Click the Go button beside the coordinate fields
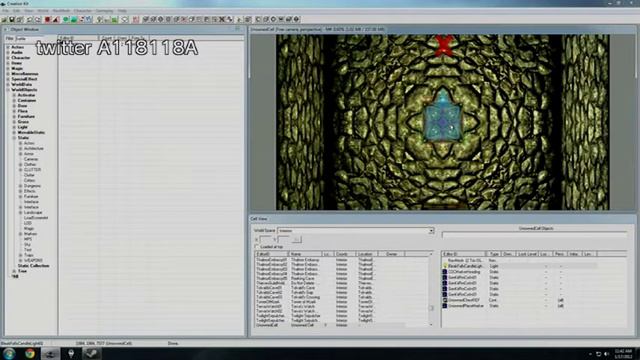This screenshot has width=640, height=360. click(297, 240)
